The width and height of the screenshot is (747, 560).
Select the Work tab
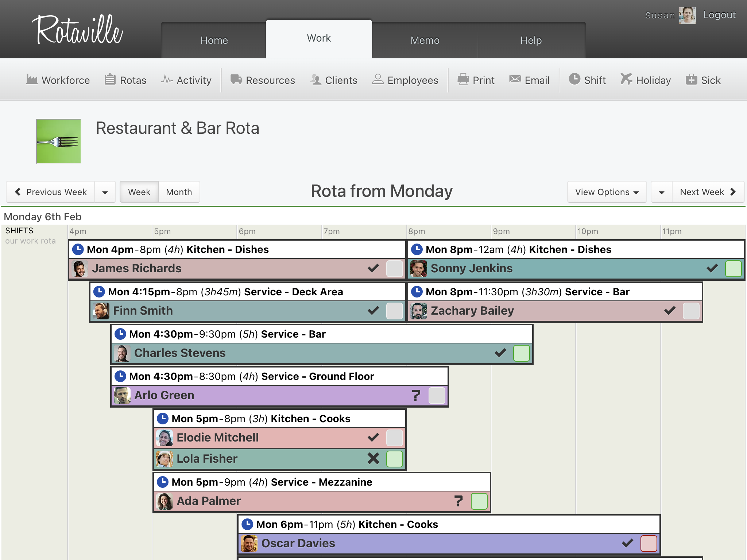click(x=319, y=38)
